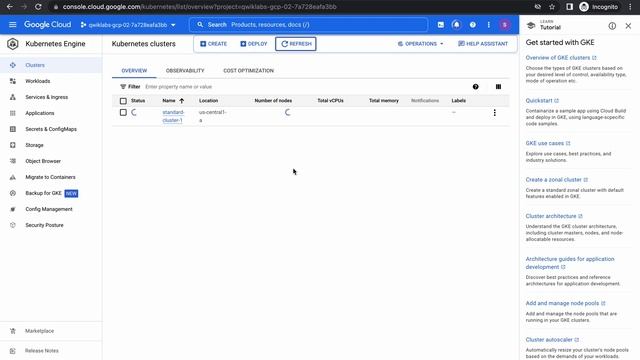Screen dimensions: 640x360
Task: Open Config Management page
Action: point(49,209)
